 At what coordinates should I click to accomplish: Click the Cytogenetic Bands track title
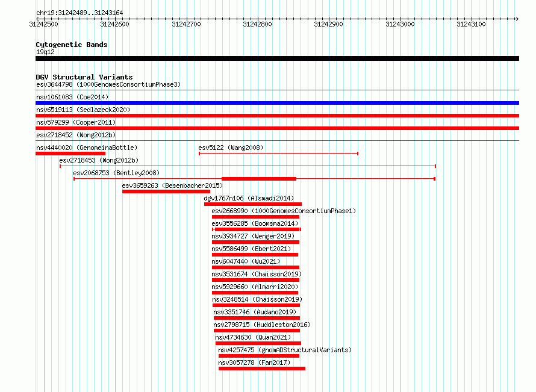[72, 45]
